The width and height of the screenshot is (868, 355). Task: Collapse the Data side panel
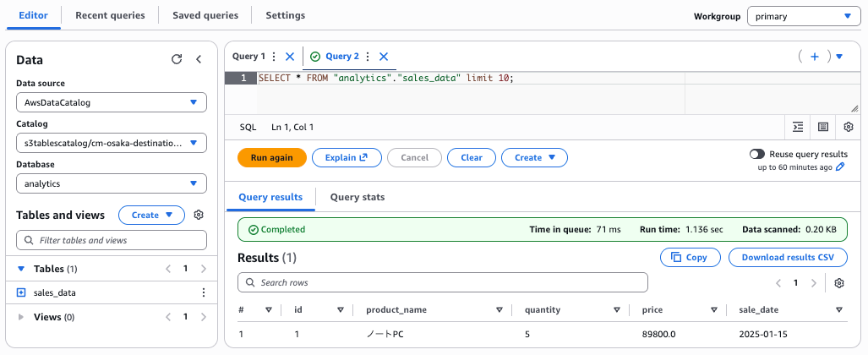tap(199, 59)
